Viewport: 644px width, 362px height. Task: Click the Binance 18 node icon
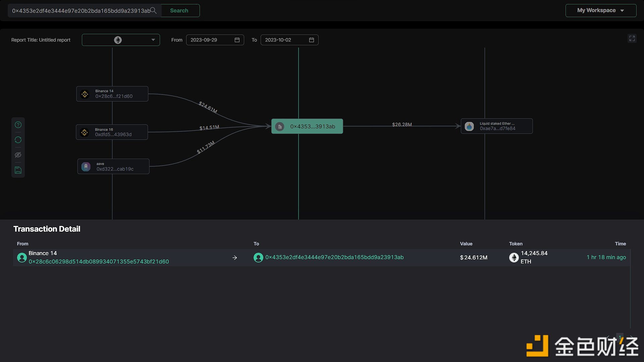pos(86,132)
